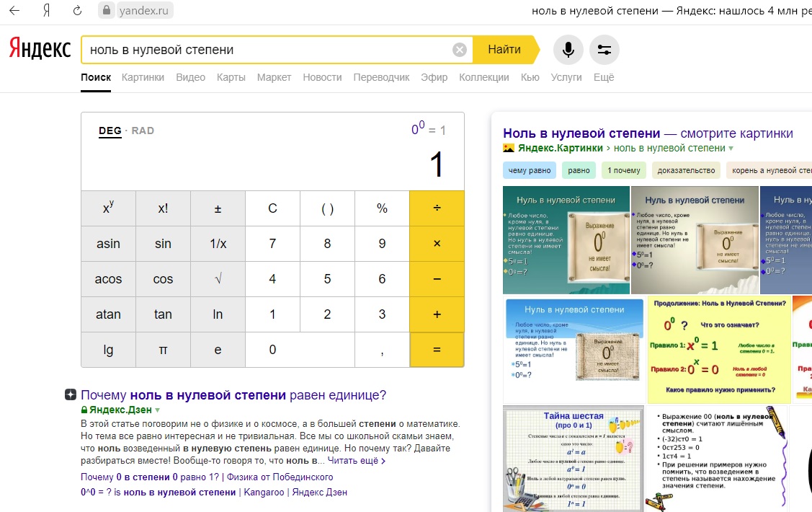Open the Ещё menu in navigation
Screen dimensions: 812x512
[x=603, y=77]
